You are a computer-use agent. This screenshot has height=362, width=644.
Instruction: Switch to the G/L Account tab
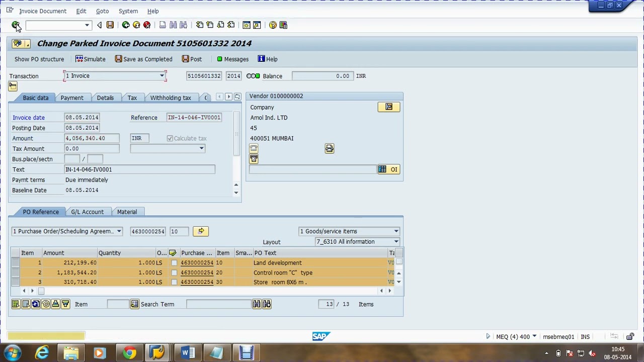coord(87,212)
